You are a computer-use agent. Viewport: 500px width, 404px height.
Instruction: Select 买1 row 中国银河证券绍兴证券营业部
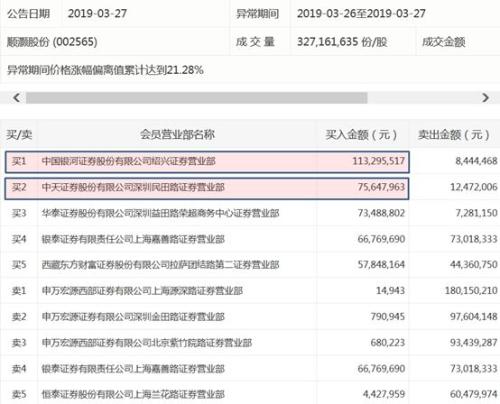[x=207, y=162]
